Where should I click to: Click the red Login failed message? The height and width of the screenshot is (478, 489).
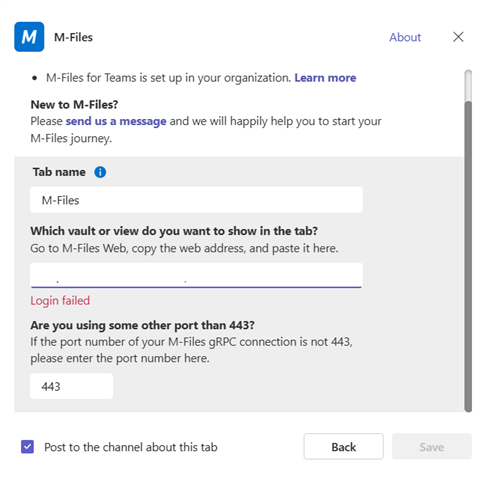(60, 300)
